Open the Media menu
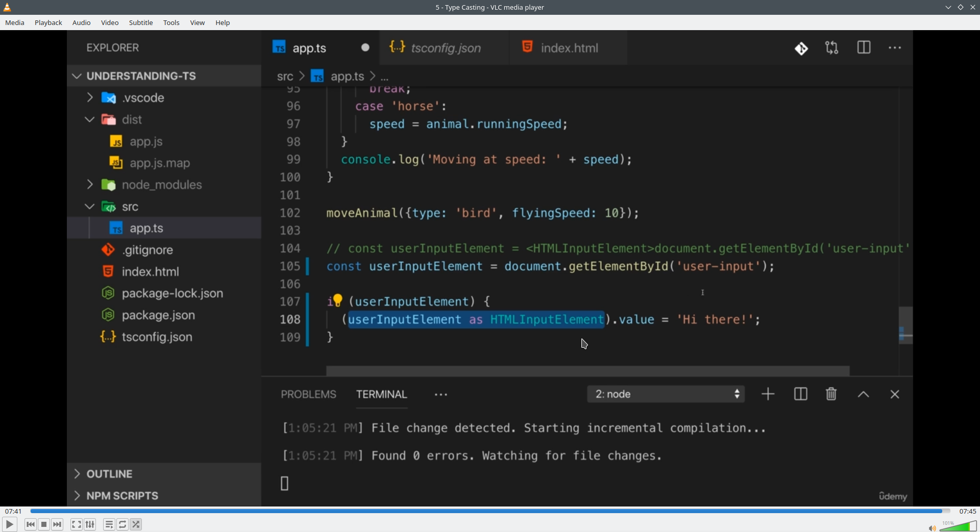The image size is (980, 532). (15, 22)
